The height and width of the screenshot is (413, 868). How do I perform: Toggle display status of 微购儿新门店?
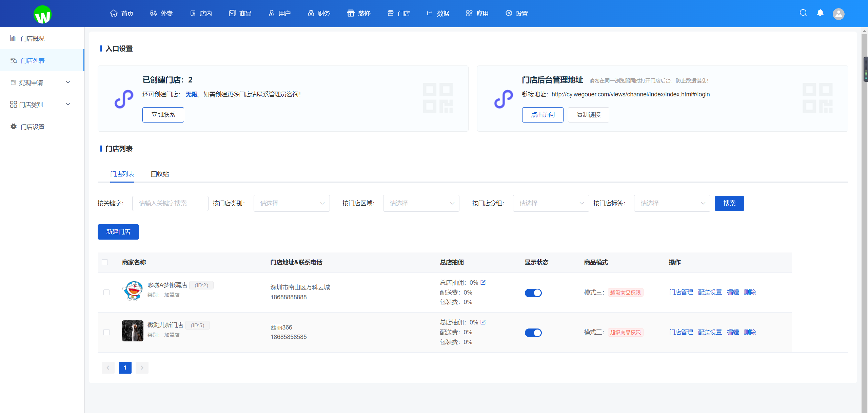[x=533, y=333]
